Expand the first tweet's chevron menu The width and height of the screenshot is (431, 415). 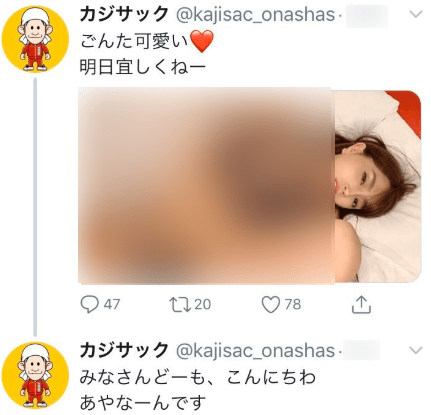point(415,14)
